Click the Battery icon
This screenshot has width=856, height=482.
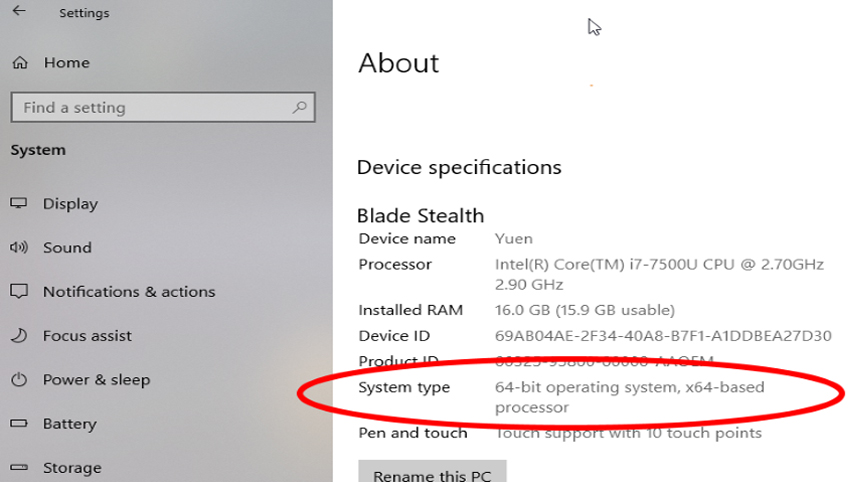[19, 424]
